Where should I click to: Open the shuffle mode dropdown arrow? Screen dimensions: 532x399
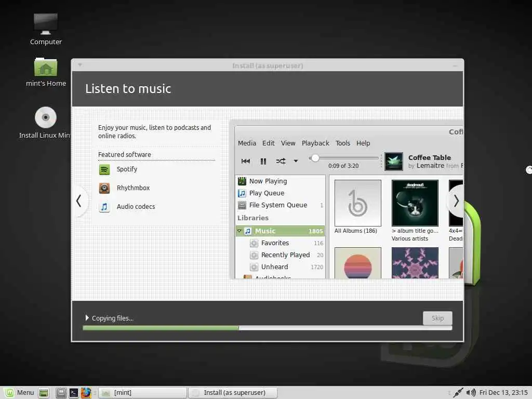[x=296, y=161]
